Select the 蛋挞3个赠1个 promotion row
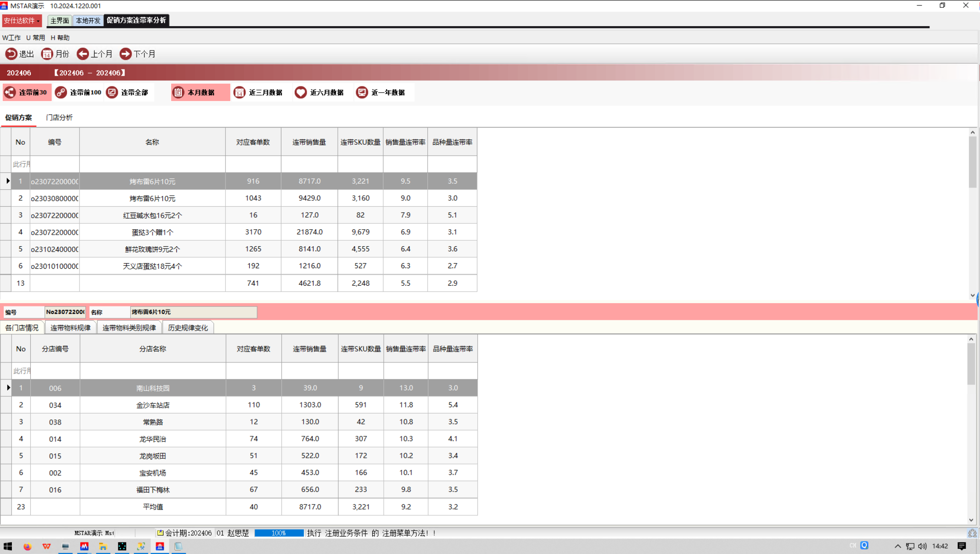The width and height of the screenshot is (980, 554). coord(152,232)
